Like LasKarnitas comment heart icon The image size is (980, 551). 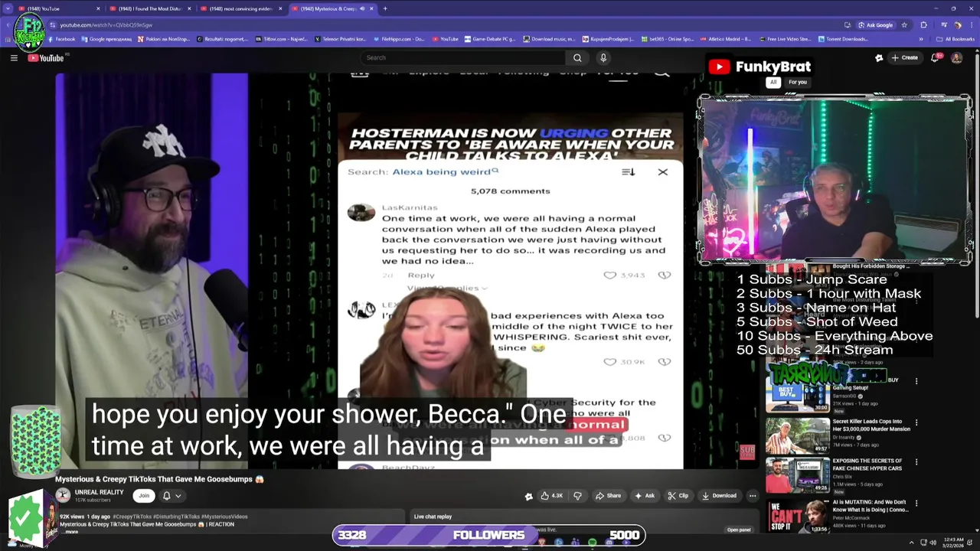coord(610,275)
